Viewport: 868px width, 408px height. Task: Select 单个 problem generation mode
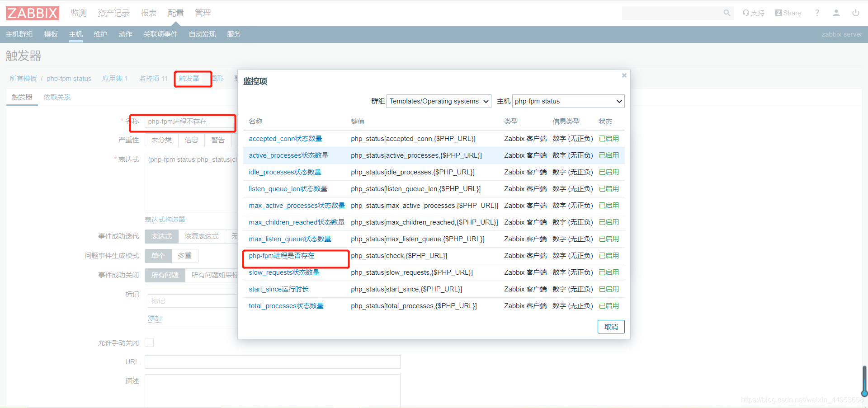(158, 256)
